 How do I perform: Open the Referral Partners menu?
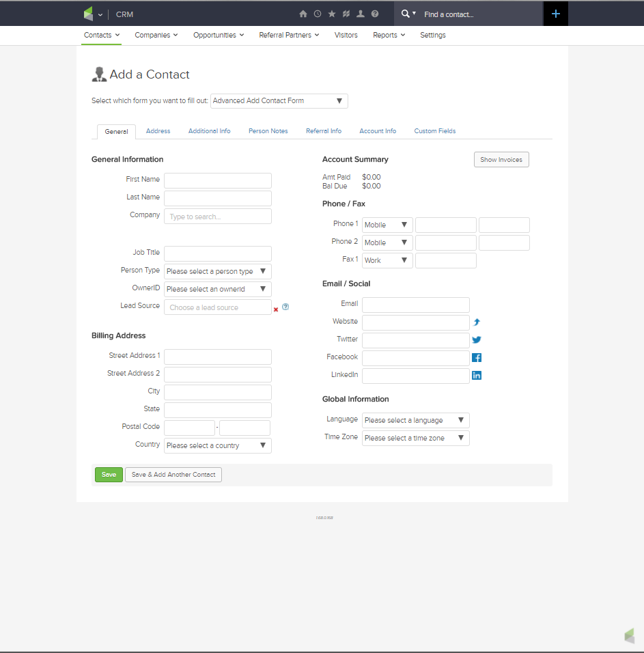(x=289, y=35)
